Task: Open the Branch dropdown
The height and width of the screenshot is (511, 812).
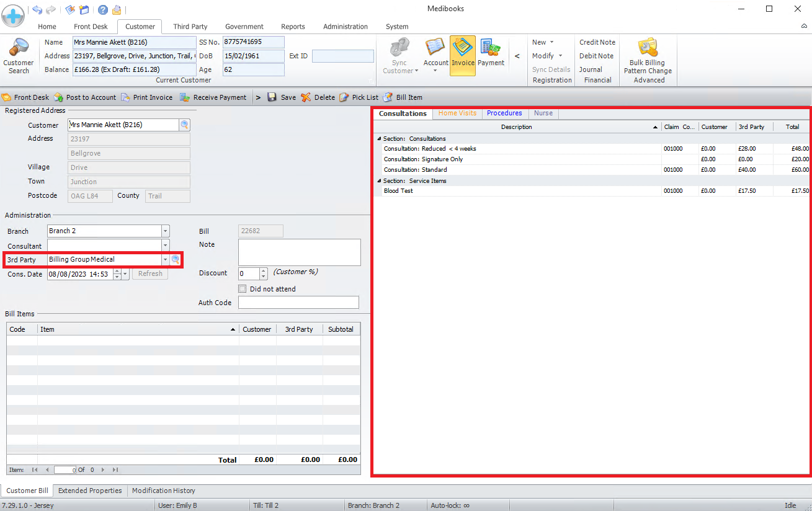Action: click(x=165, y=231)
